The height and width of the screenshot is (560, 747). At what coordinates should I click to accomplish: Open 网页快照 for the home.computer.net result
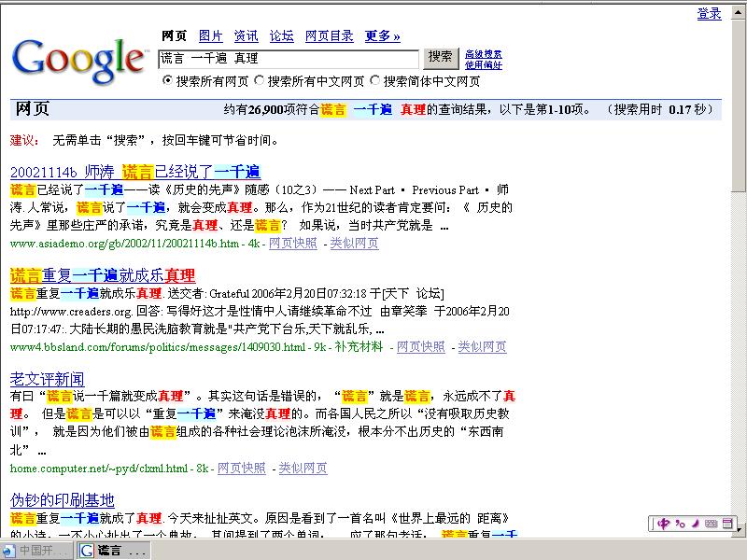tap(242, 469)
